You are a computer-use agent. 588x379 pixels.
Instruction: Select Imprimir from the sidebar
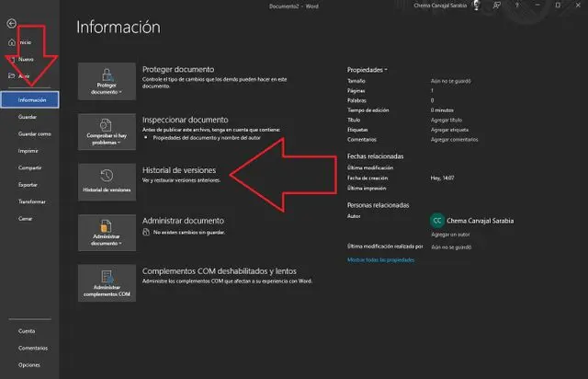click(28, 150)
